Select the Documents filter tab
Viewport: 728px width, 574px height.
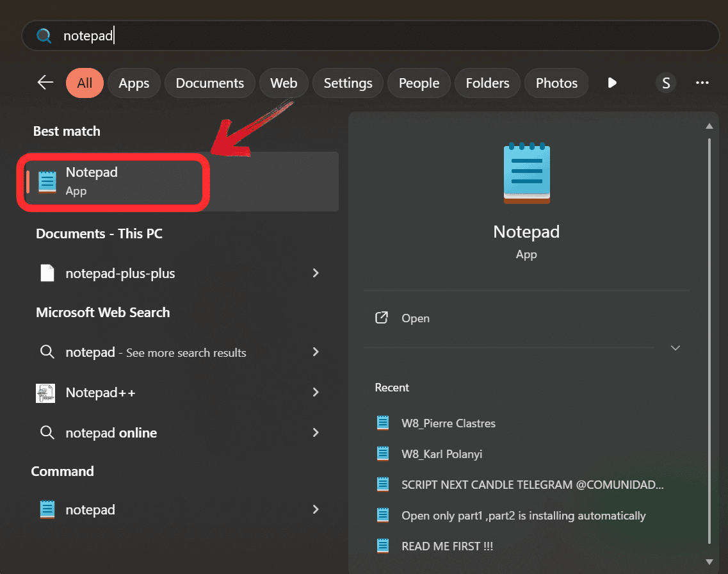tap(209, 83)
